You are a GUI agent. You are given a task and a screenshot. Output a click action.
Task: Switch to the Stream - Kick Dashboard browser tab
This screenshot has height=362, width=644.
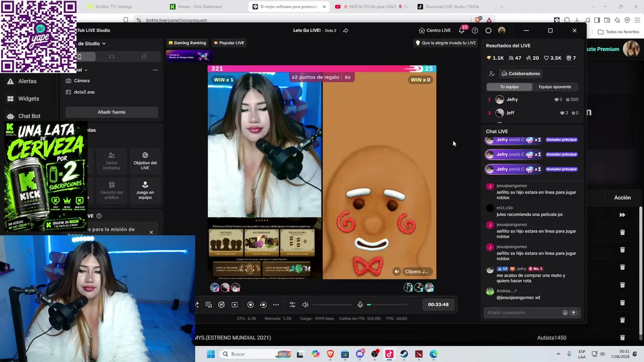200,7
